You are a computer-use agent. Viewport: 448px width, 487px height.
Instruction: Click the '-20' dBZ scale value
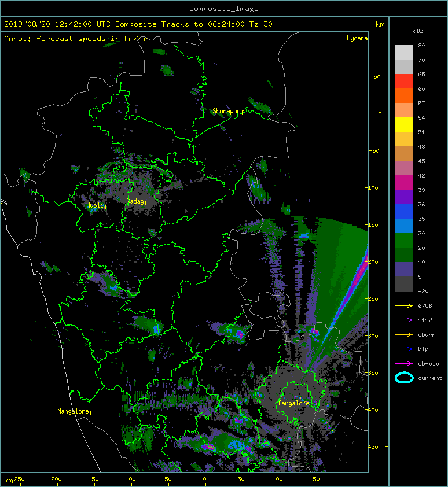coord(423,291)
